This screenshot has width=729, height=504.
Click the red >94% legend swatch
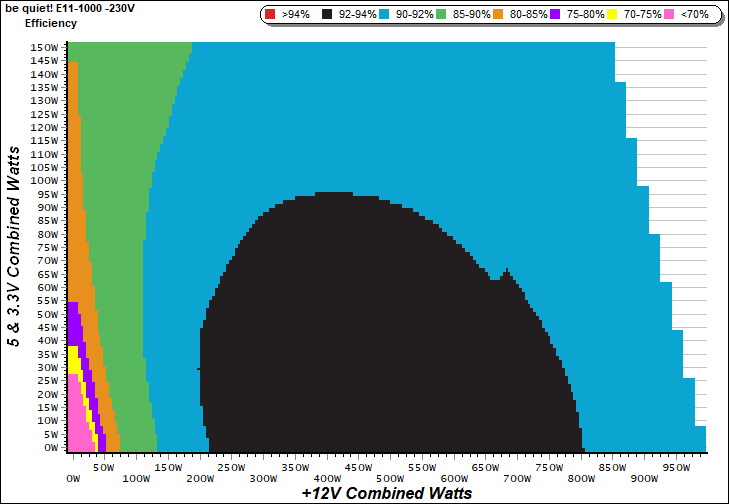272,15
